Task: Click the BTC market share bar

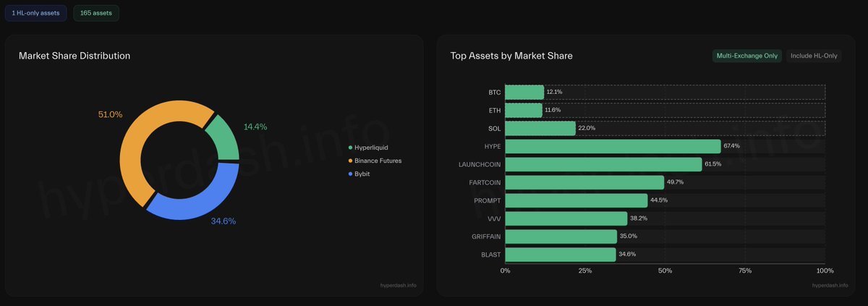Action: tap(524, 93)
